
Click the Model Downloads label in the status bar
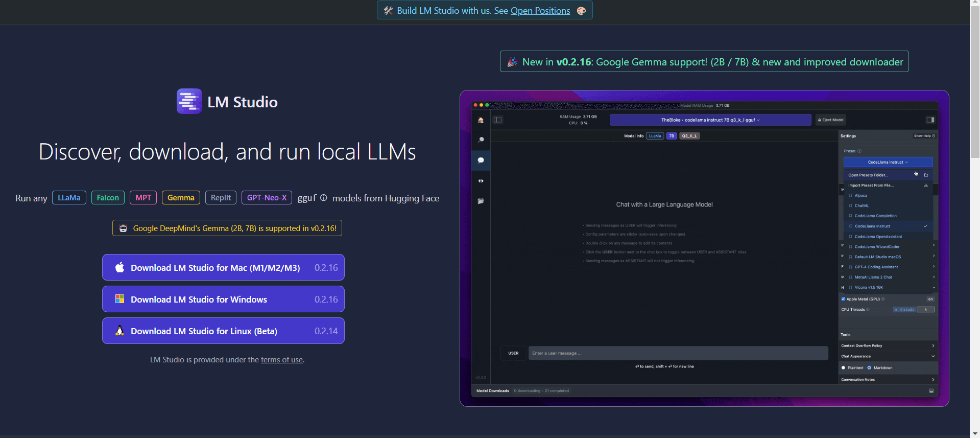tap(493, 391)
